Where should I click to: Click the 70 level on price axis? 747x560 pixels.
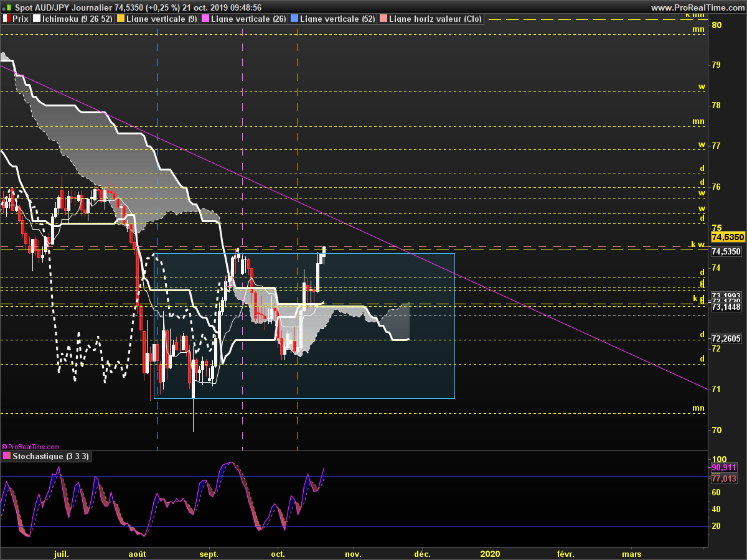pyautogui.click(x=716, y=430)
